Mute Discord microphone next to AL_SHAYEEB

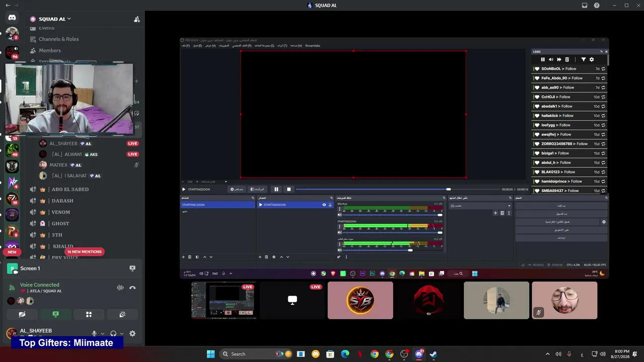tap(94, 333)
